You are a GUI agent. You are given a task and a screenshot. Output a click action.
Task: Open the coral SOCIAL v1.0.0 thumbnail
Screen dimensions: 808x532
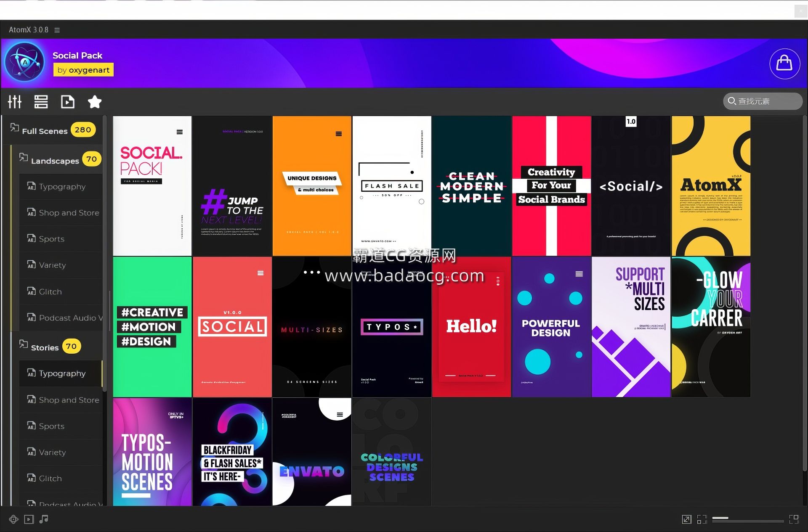click(x=232, y=327)
